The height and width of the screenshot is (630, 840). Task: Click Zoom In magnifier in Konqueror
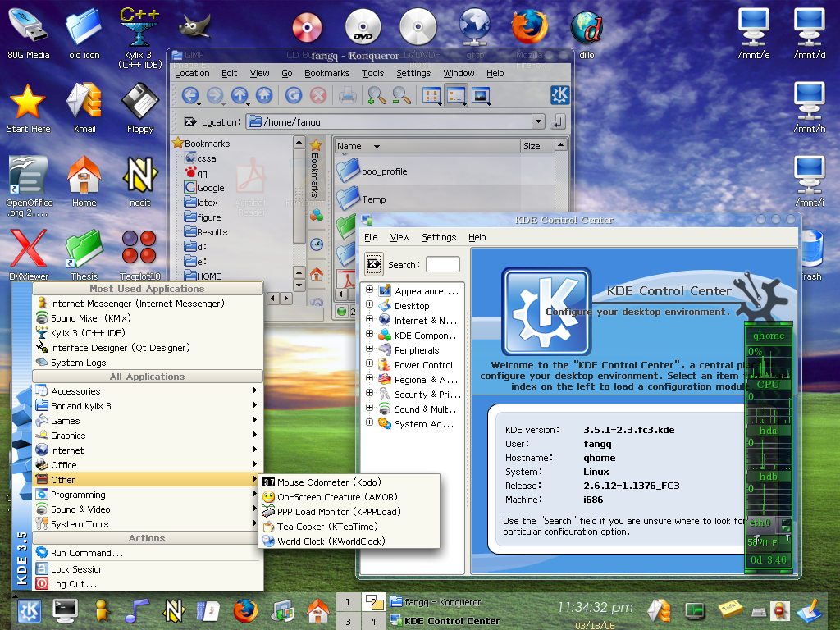(377, 95)
